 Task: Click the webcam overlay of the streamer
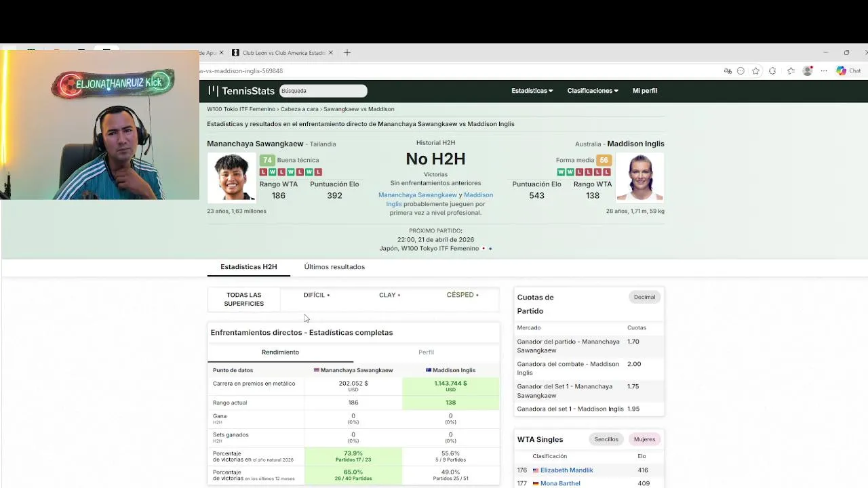[x=100, y=125]
